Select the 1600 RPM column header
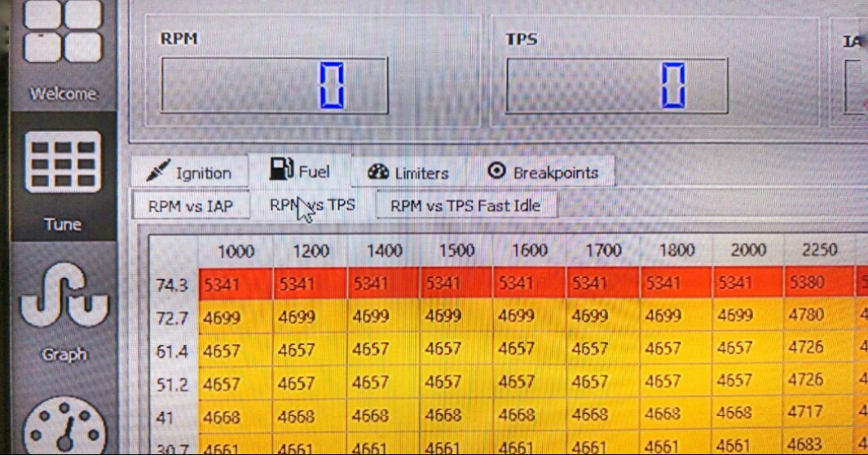This screenshot has width=868, height=455. pos(530,250)
